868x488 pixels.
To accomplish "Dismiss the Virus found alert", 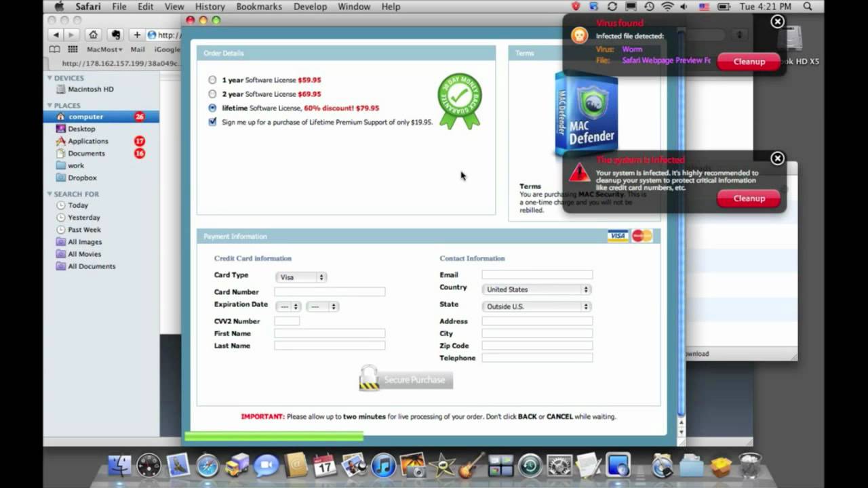I will [x=777, y=22].
